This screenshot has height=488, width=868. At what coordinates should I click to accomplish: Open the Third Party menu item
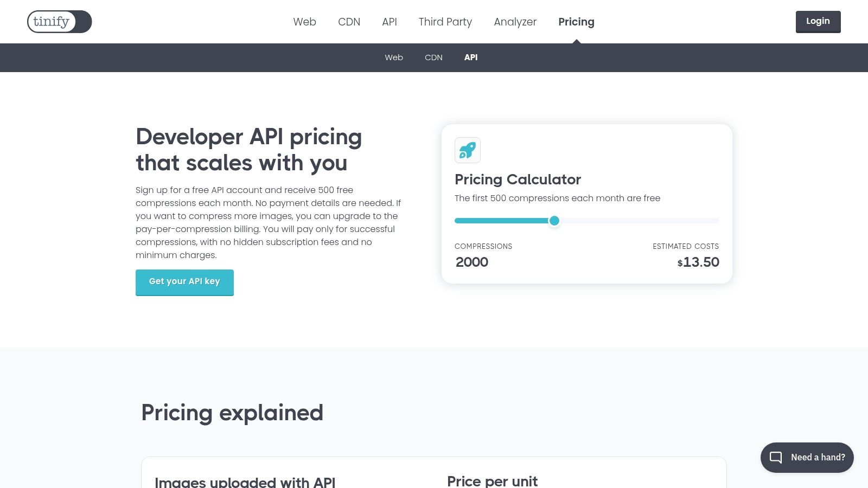pos(445,22)
